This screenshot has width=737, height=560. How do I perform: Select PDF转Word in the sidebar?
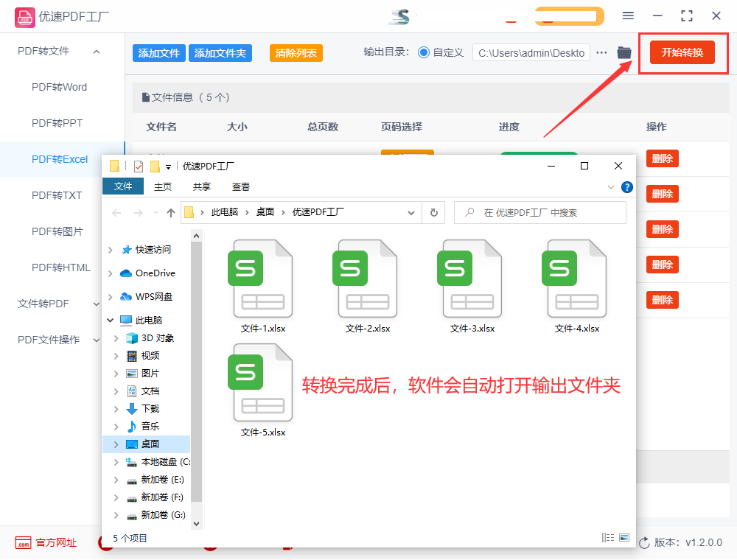(x=59, y=88)
